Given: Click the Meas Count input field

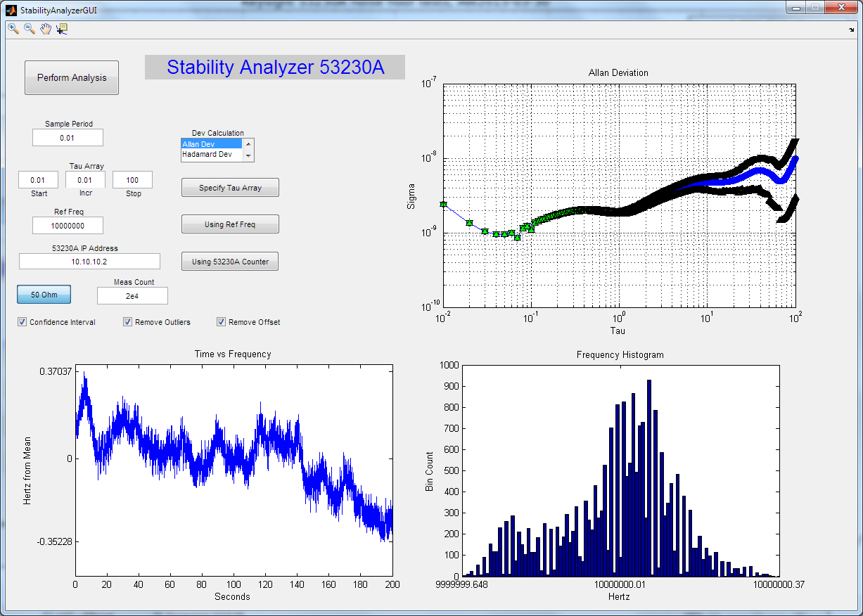Looking at the screenshot, I should click(x=132, y=296).
